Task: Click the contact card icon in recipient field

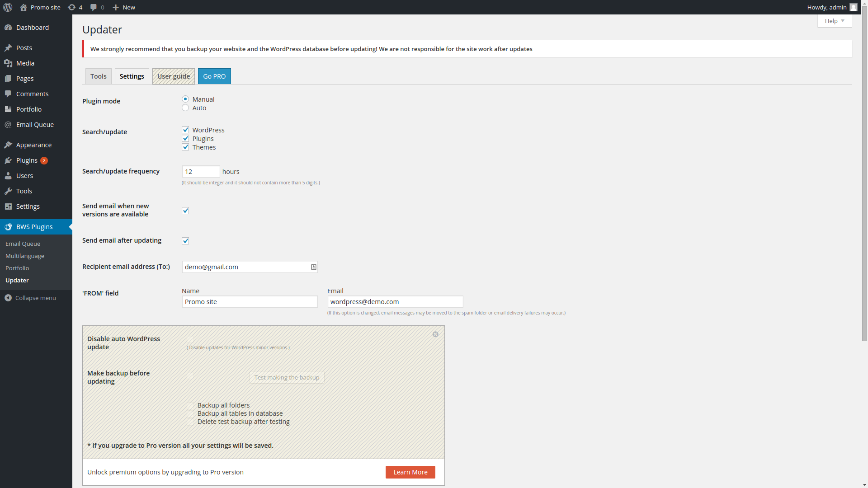Action: [x=313, y=267]
